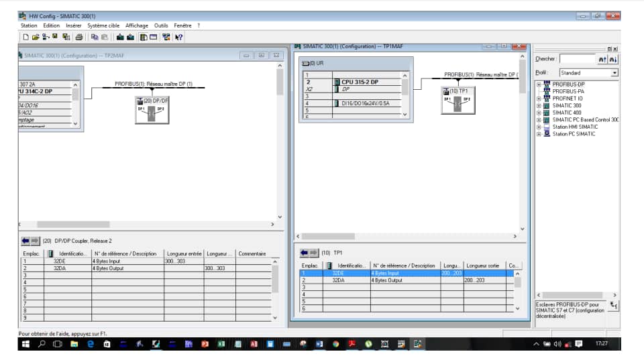
Task: Toggle the hardware catalog toolbar icon
Action: (x=144, y=37)
